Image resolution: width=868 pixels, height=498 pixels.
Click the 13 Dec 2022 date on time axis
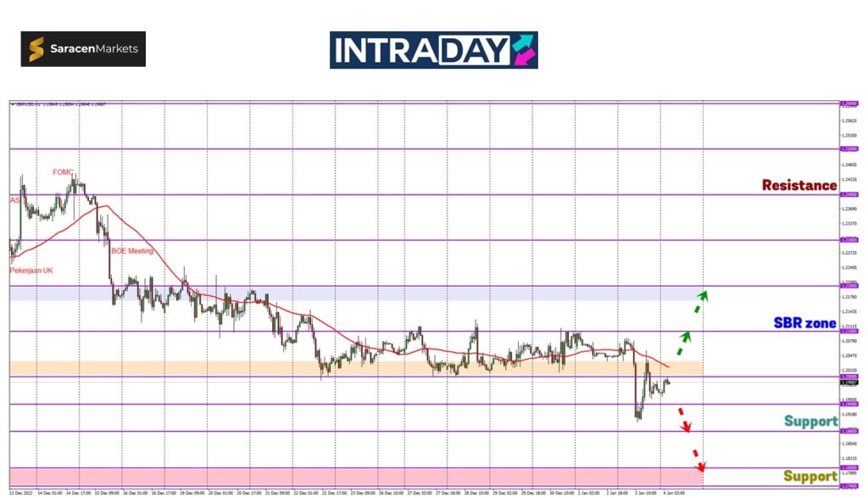[21, 491]
